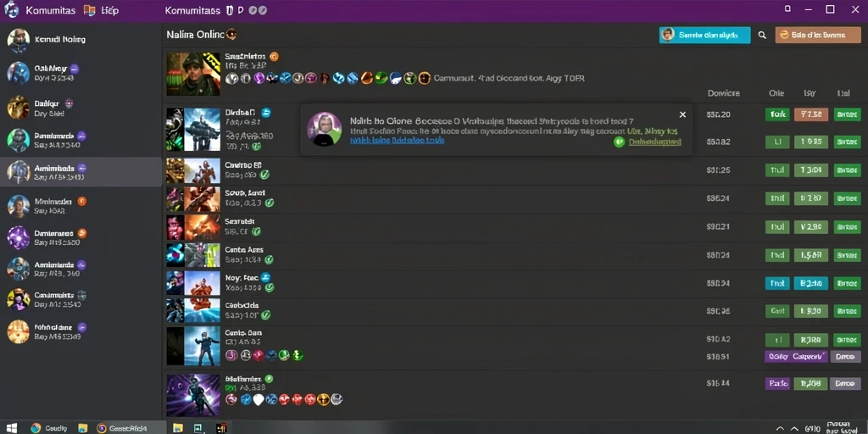Click the purple button in the bottom row
The image size is (868, 434).
click(777, 383)
